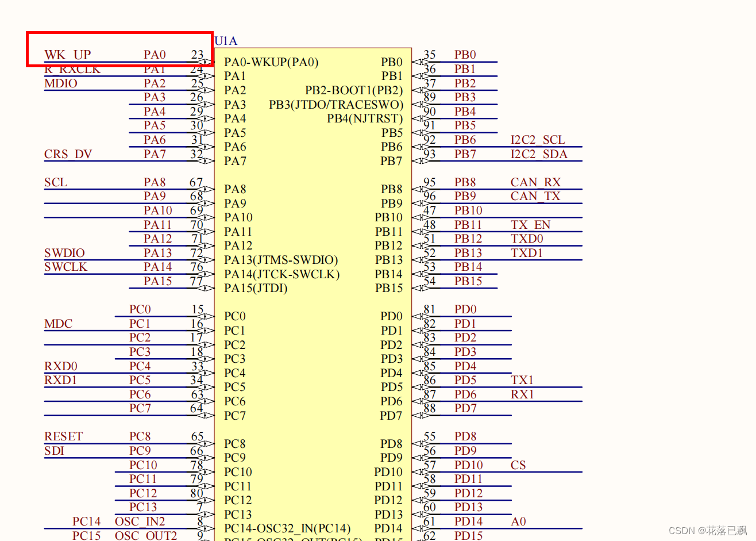Screen dimensions: 756x541
Task: Click the TXD0 net label
Action: (x=527, y=239)
